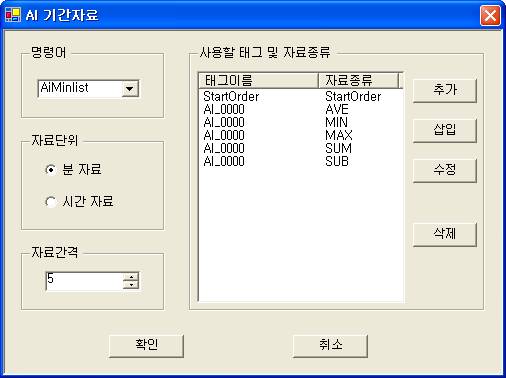Close the AI 기간자료 dialog window
This screenshot has width=506, height=378.
tap(490, 15)
